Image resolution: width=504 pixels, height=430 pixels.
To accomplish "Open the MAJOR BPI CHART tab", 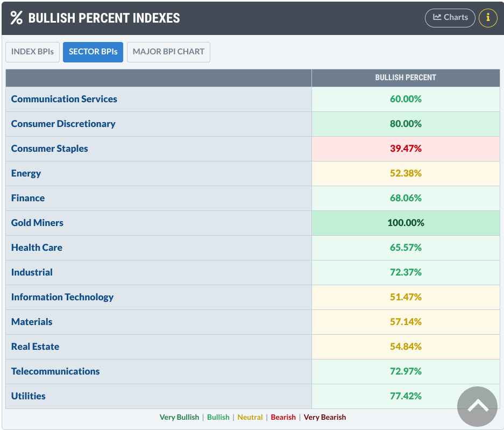I will [x=168, y=52].
